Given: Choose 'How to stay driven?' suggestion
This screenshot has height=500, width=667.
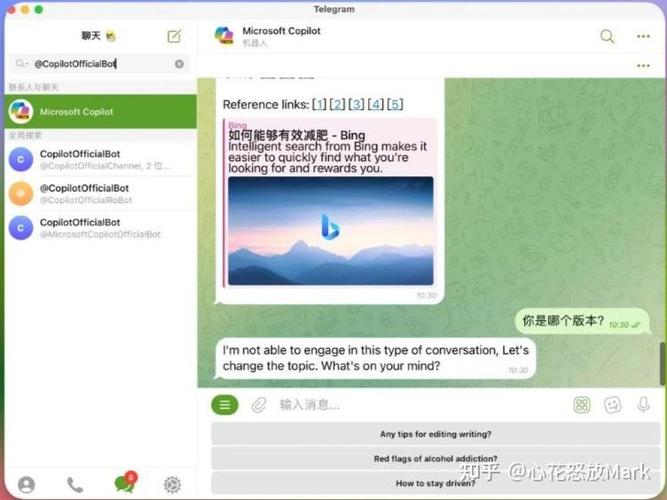Looking at the screenshot, I should pos(435,483).
